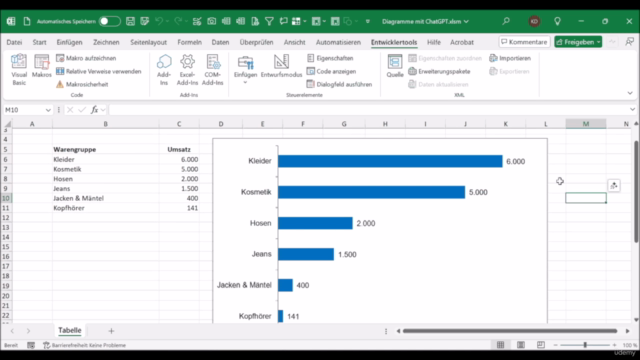Open Makrosicherheit settings
The width and height of the screenshot is (640, 360).
[x=82, y=84]
